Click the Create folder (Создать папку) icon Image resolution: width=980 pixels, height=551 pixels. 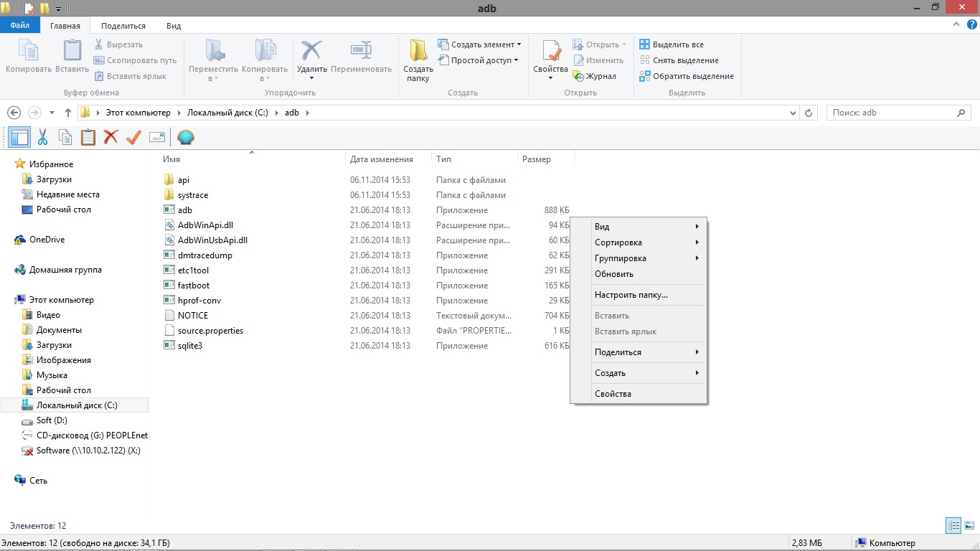click(418, 56)
